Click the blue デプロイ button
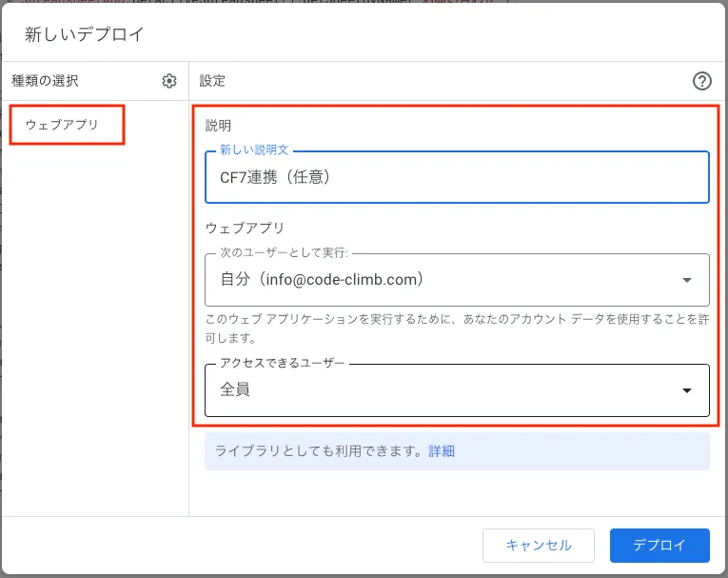 point(659,546)
